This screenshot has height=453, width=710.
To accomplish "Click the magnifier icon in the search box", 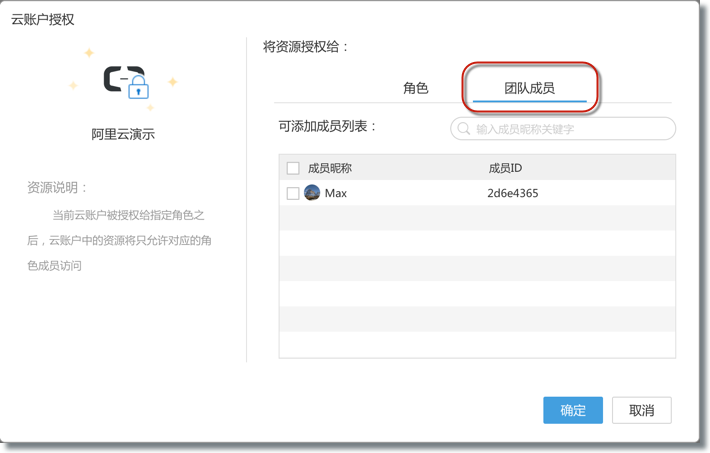I will coord(464,129).
